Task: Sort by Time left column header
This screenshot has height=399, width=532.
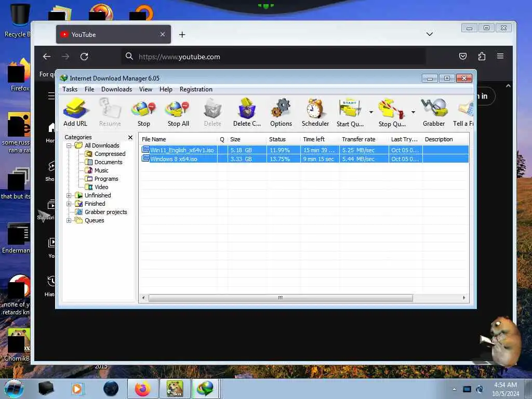Action: [x=320, y=139]
